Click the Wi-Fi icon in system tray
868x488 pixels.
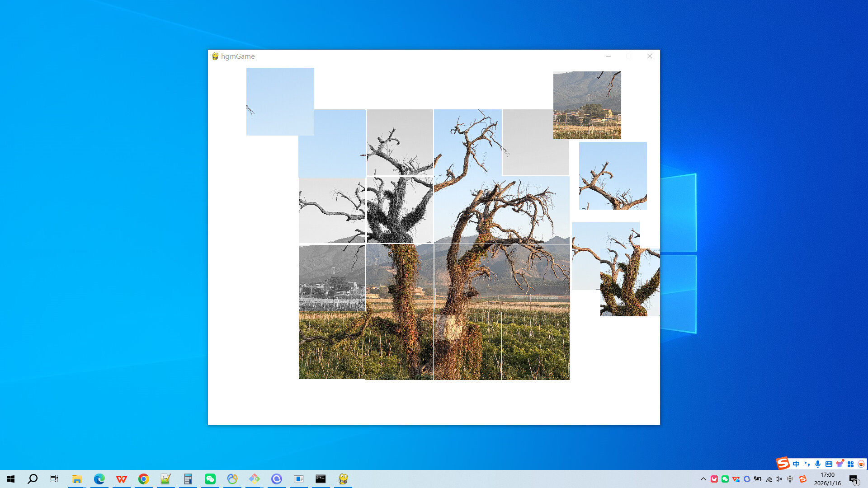[x=769, y=480]
